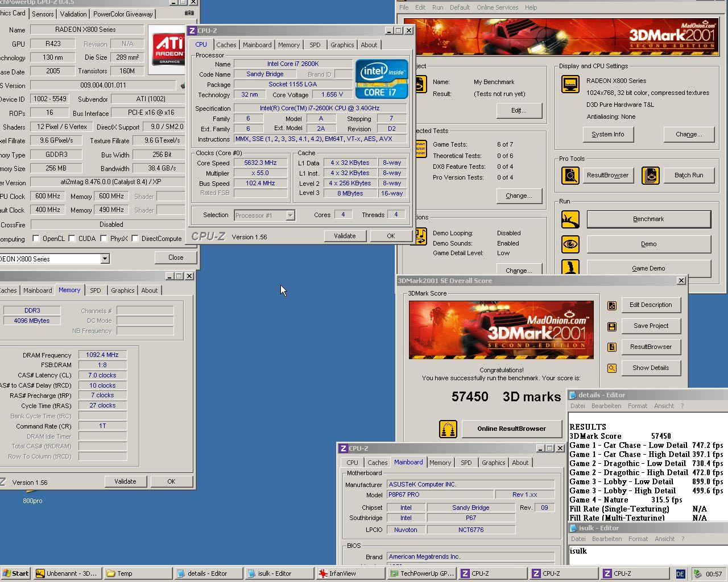This screenshot has width=728, height=582.
Task: Open the Mainboard tab in front CPU-Z
Action: [x=257, y=45]
